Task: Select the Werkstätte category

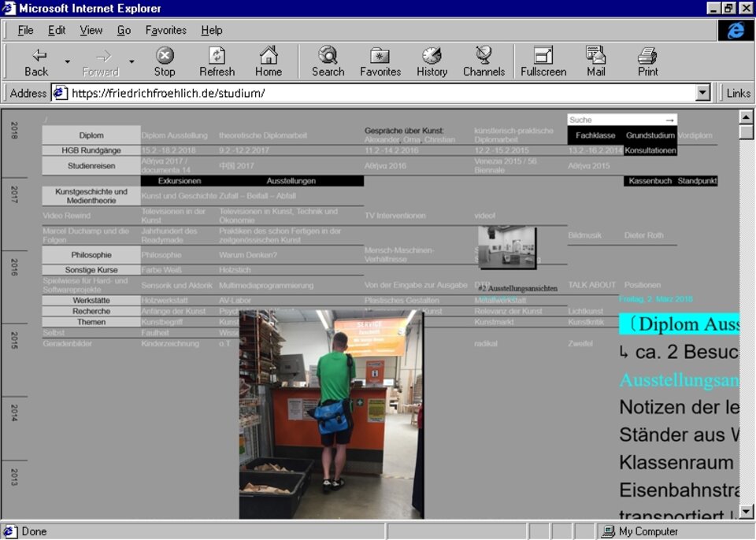Action: 91,301
